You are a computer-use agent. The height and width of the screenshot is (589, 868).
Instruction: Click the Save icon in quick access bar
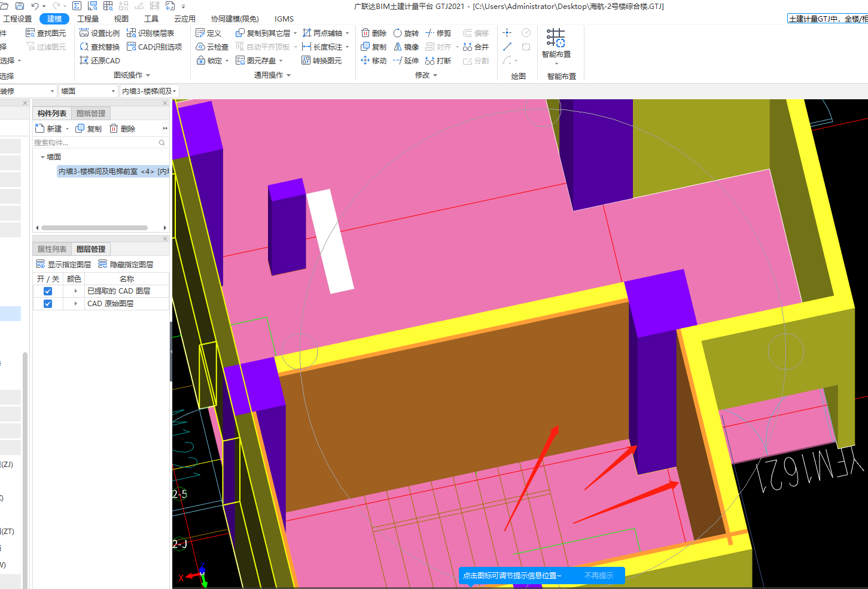coord(19,6)
